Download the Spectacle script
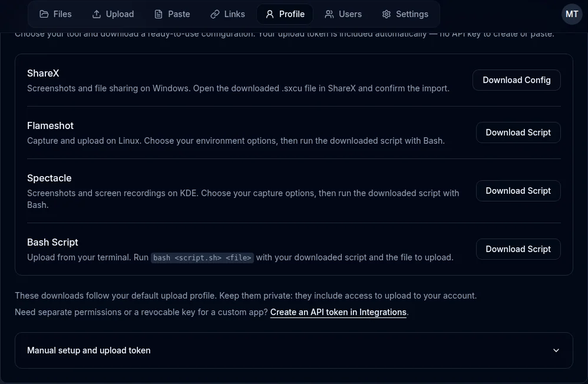The image size is (588, 384). [518, 191]
